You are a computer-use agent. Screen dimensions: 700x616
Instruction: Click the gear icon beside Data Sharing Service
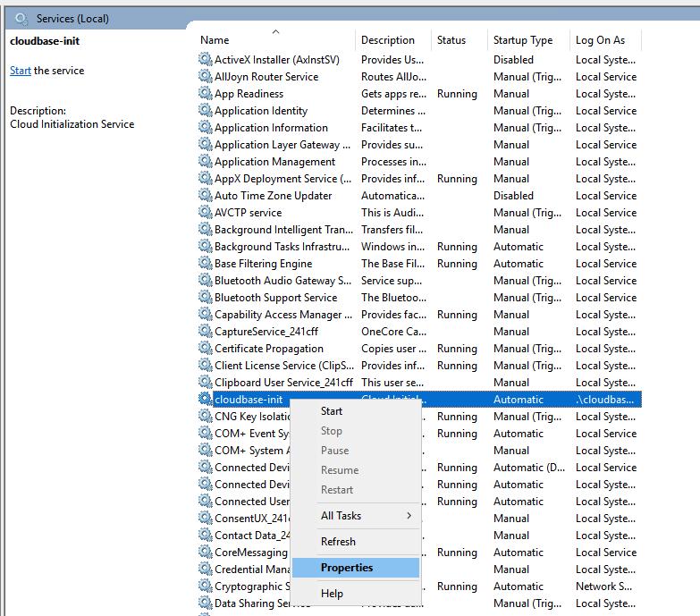(x=206, y=603)
